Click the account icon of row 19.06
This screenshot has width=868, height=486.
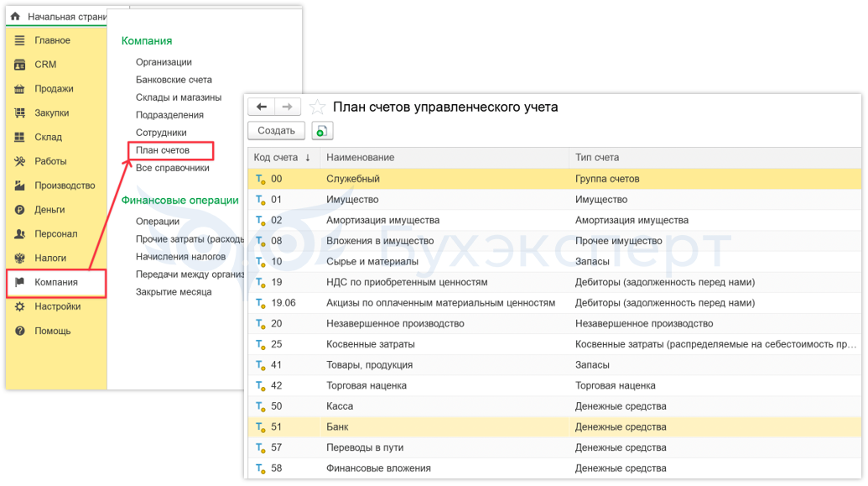(261, 303)
